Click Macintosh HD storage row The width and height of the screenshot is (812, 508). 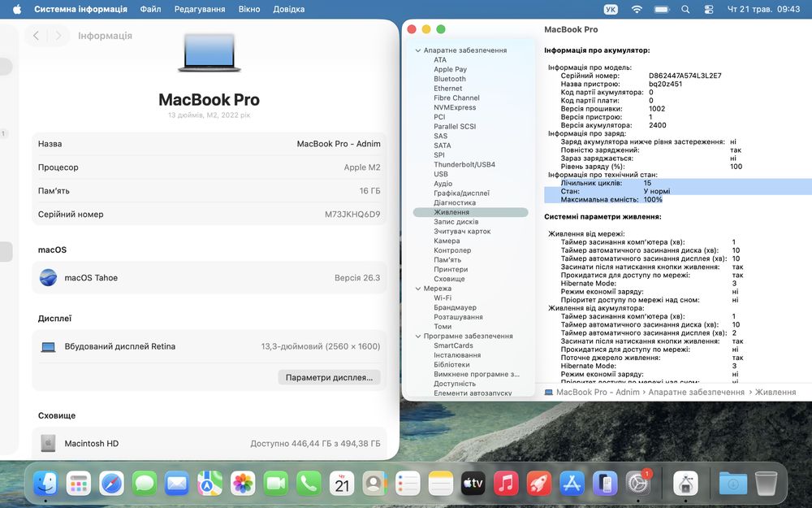pyautogui.click(x=209, y=443)
